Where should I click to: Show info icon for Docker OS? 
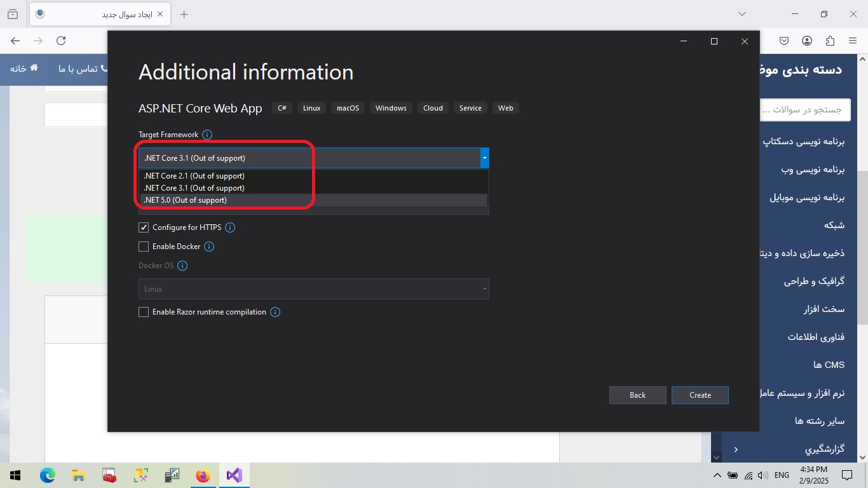[x=182, y=266]
